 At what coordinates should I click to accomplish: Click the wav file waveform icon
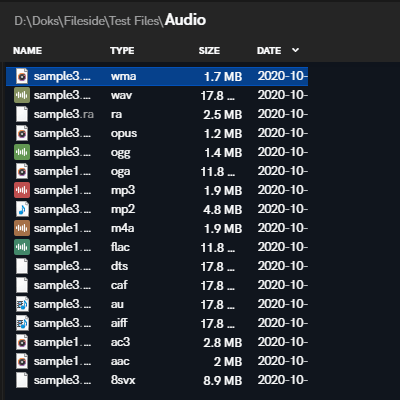point(22,95)
